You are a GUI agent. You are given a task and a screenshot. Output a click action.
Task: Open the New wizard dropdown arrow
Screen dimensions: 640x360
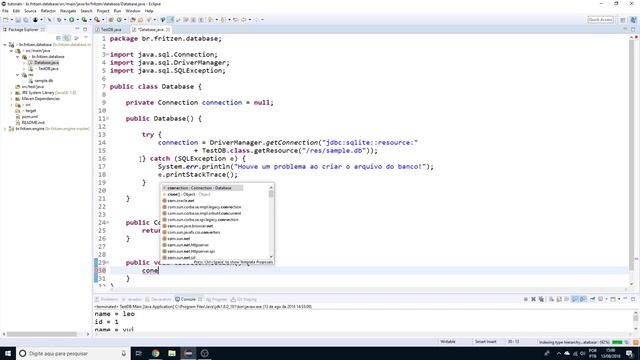click(x=11, y=20)
